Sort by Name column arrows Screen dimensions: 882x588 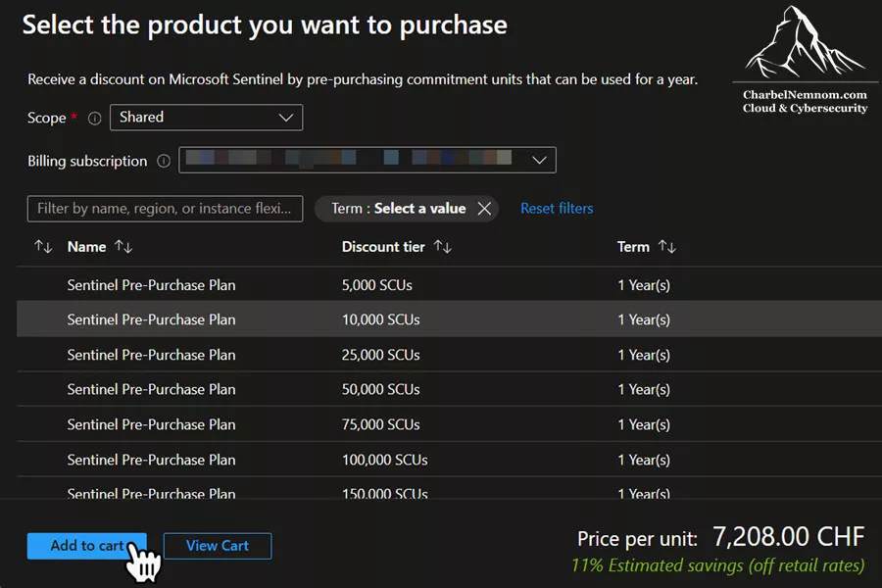(x=123, y=246)
